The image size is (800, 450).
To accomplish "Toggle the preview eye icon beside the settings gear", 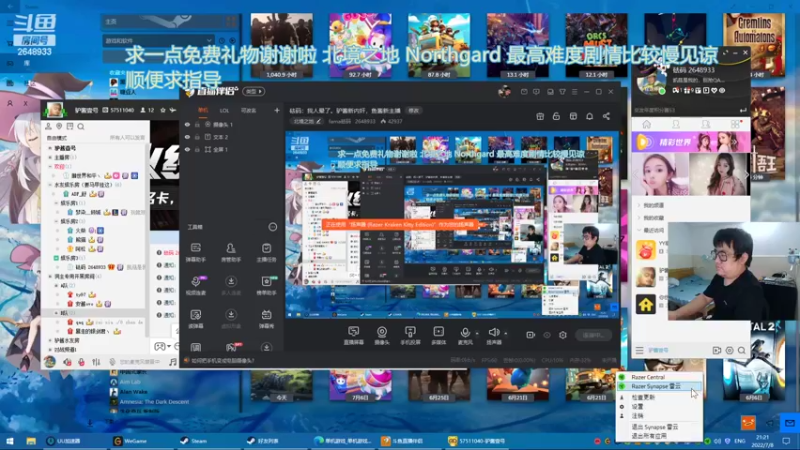I will [547, 335].
